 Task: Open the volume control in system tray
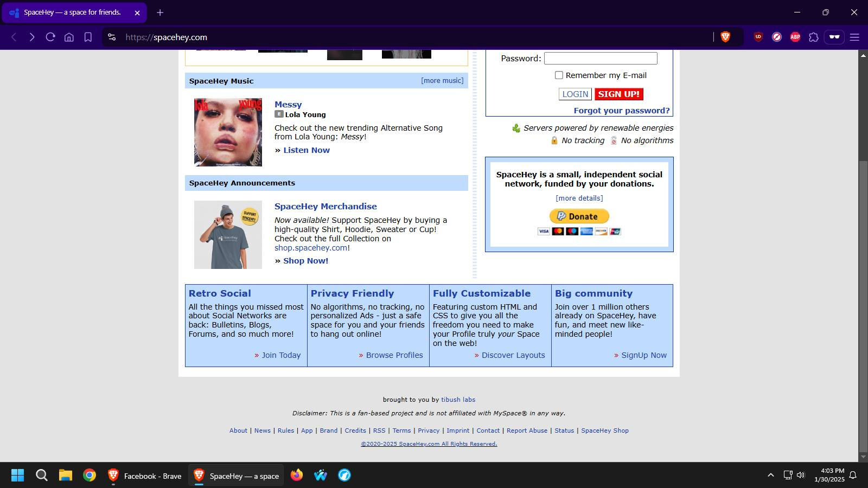point(801,476)
